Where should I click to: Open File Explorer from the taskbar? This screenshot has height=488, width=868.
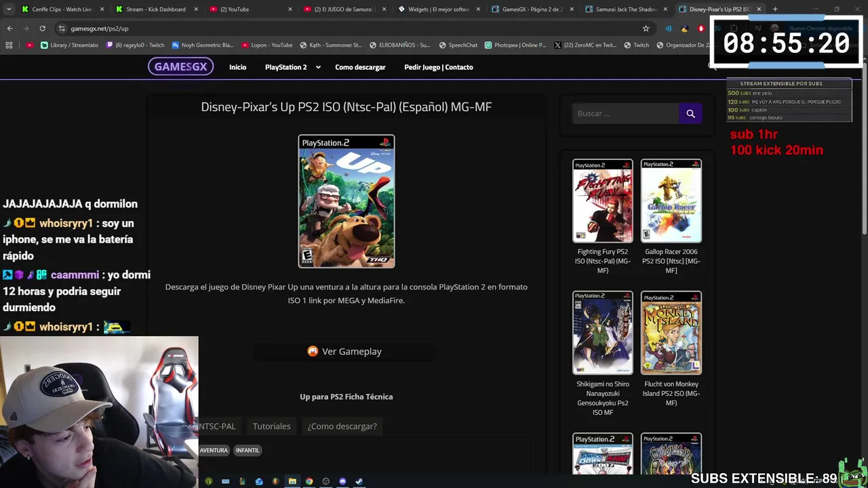coord(292,481)
